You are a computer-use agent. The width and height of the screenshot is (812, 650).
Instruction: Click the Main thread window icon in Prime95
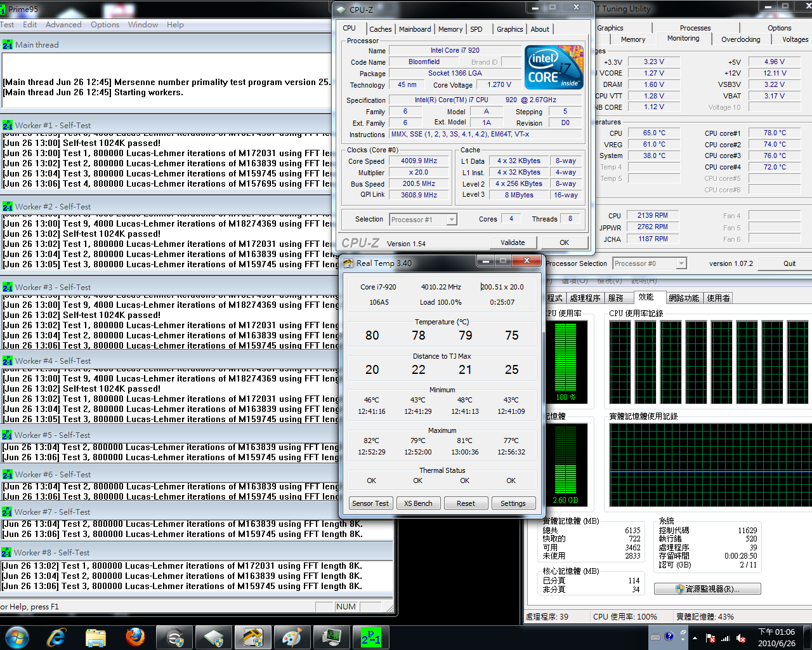point(8,45)
